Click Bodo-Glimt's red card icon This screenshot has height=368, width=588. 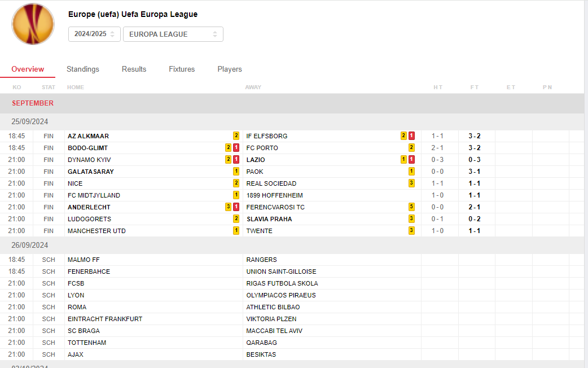[x=236, y=148]
